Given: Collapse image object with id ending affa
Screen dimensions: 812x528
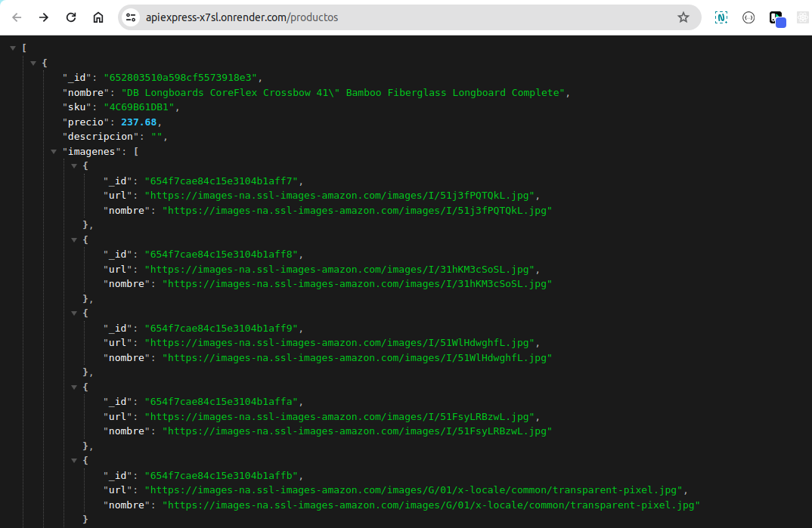Looking at the screenshot, I should coord(74,388).
